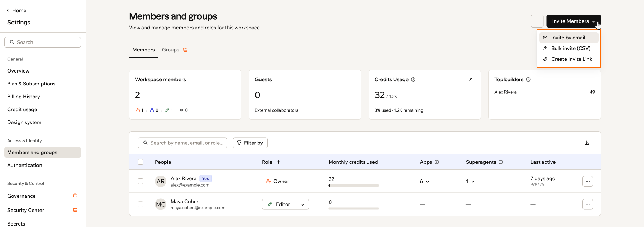Click the Monthly credits used column header

coord(353,162)
